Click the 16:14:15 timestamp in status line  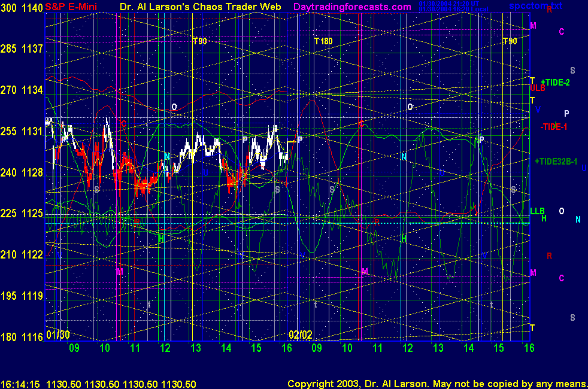click(x=20, y=384)
